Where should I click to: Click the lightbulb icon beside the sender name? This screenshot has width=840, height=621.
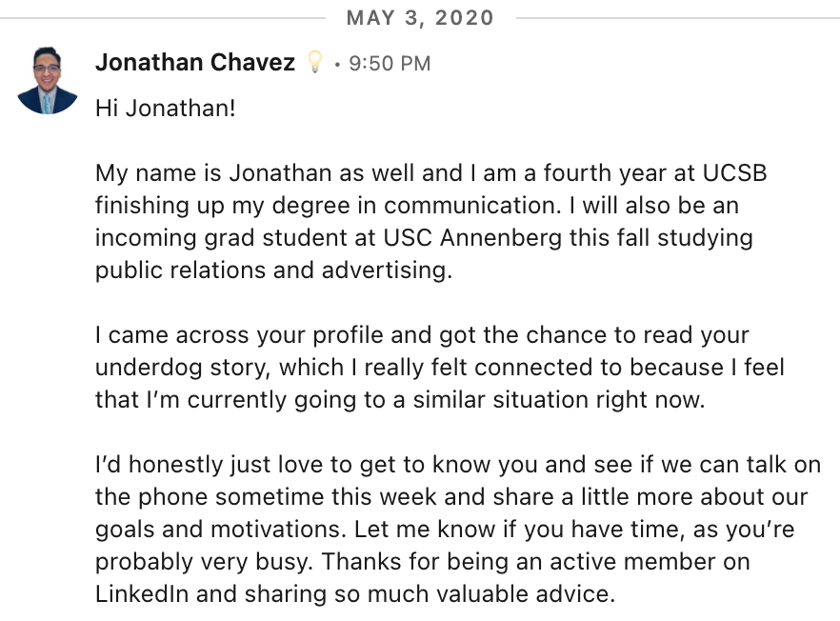coord(315,62)
